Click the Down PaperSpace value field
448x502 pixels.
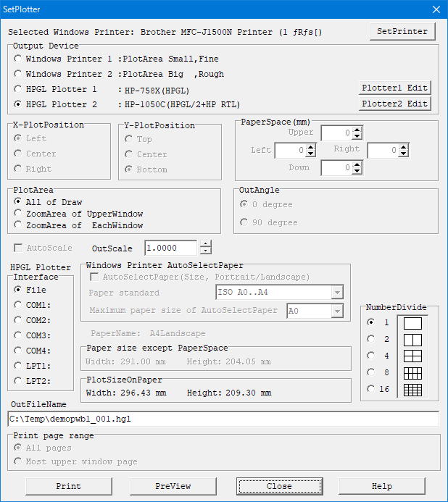tap(336, 168)
